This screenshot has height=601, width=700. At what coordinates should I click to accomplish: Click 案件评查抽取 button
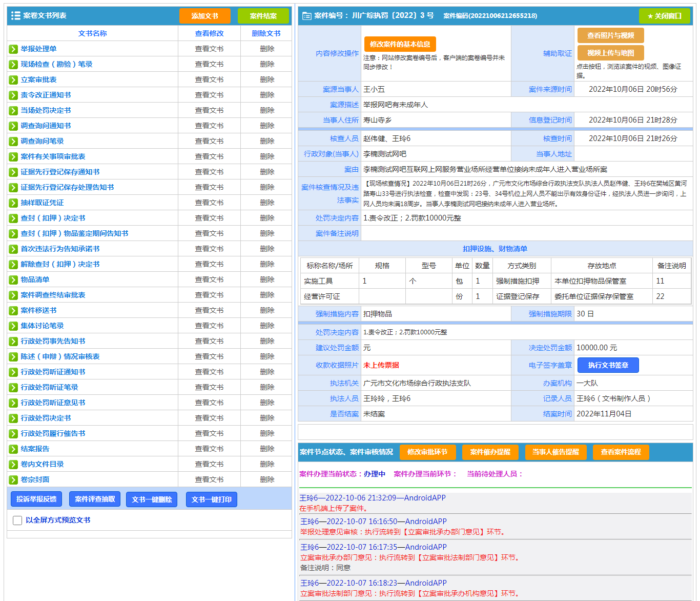(x=95, y=499)
